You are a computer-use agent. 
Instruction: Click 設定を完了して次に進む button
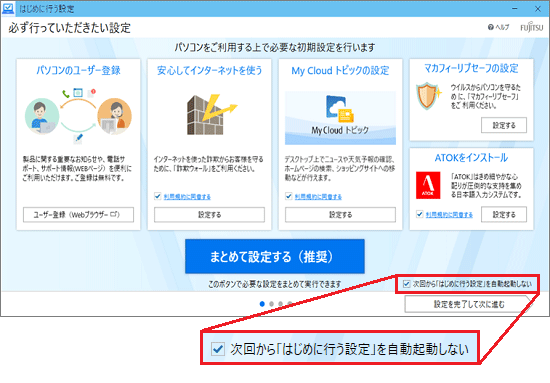point(469,304)
